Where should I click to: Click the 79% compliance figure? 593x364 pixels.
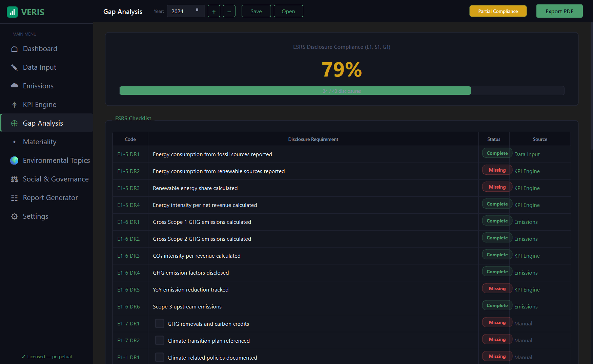point(342,69)
